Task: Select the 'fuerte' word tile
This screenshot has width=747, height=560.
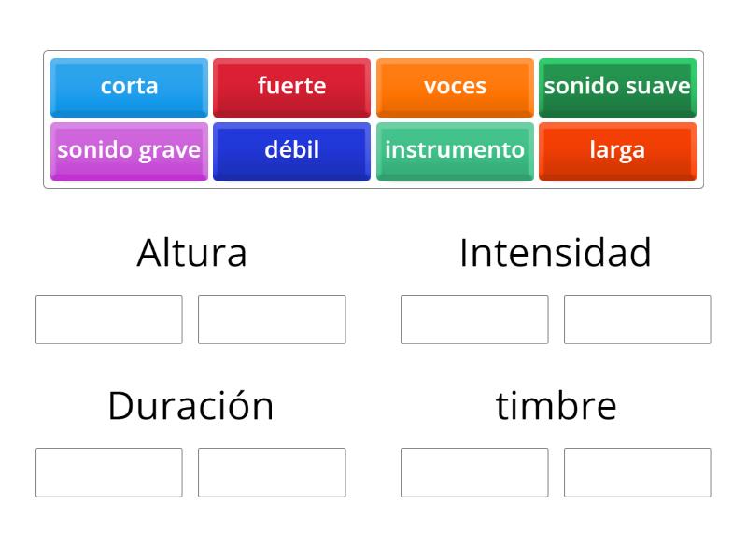Action: pyautogui.click(x=292, y=87)
